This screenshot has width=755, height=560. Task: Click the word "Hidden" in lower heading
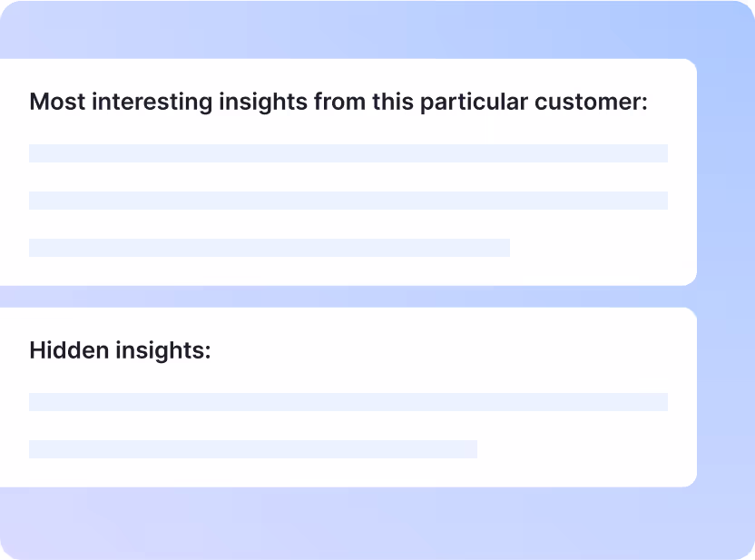(x=69, y=350)
